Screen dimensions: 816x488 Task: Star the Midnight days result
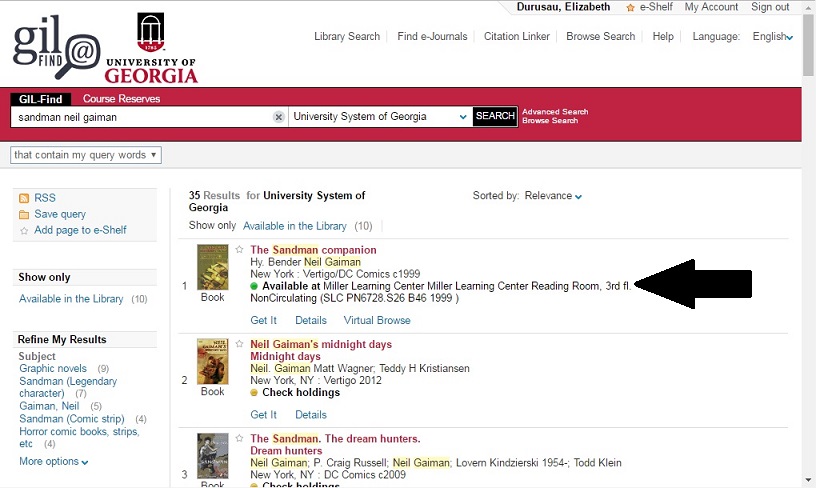click(240, 345)
